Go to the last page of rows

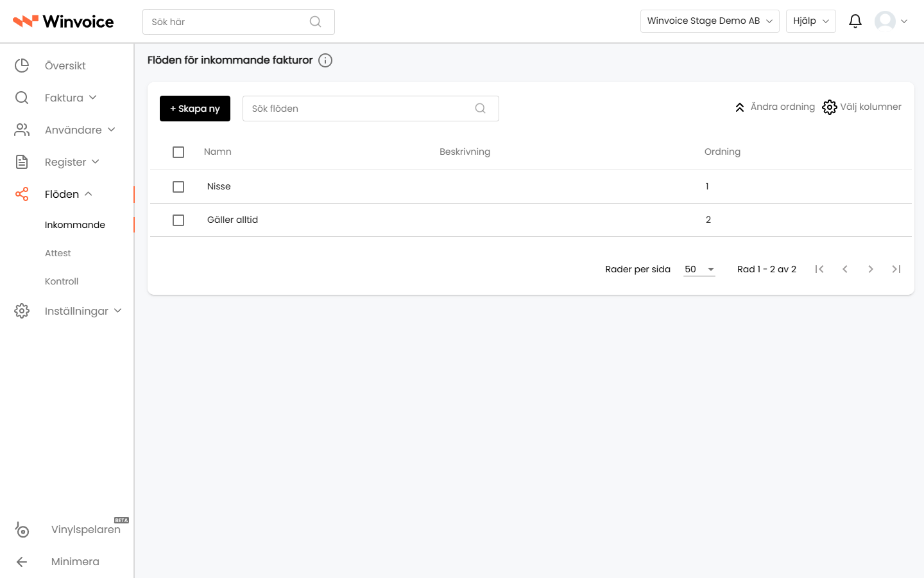click(896, 269)
